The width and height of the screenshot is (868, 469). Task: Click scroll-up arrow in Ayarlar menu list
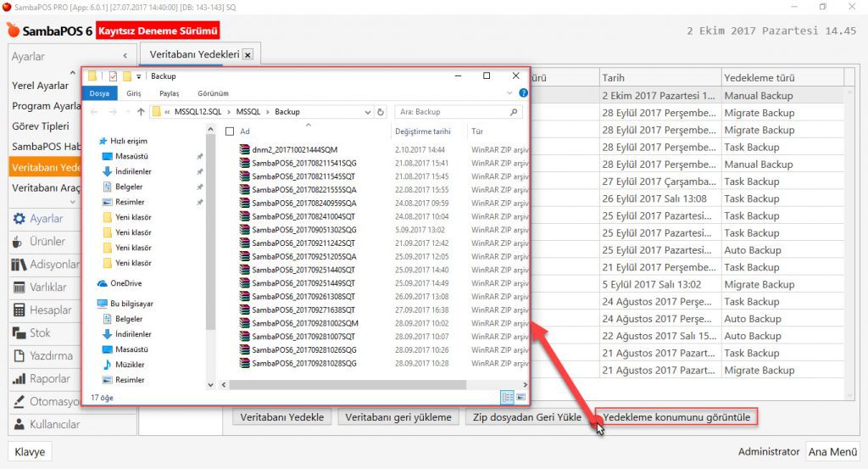(x=73, y=73)
